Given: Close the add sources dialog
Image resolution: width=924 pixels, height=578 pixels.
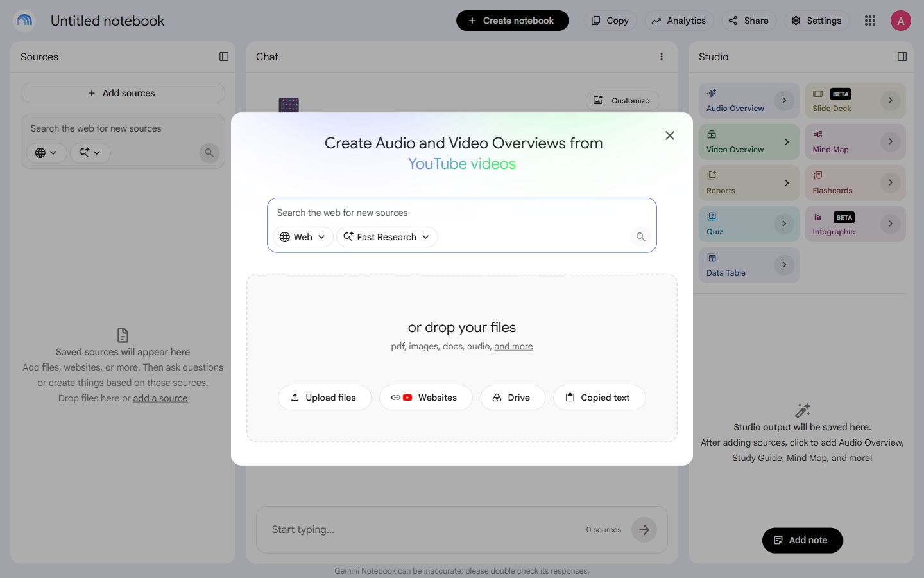Looking at the screenshot, I should [670, 136].
